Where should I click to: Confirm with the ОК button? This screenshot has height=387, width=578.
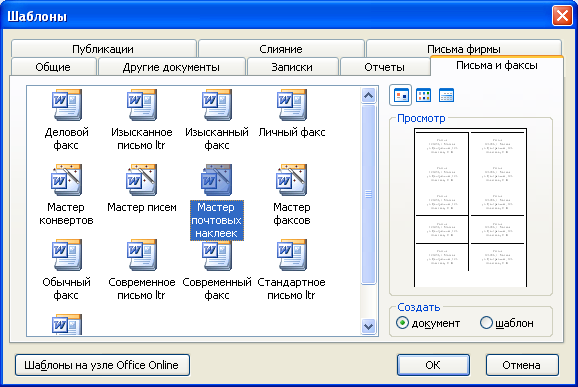[x=433, y=365]
